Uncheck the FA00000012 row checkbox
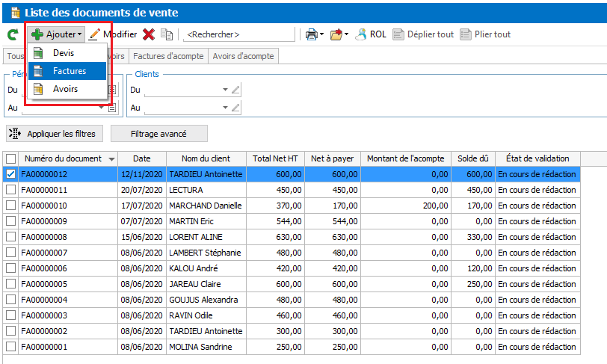This screenshot has width=607, height=364. 10,174
